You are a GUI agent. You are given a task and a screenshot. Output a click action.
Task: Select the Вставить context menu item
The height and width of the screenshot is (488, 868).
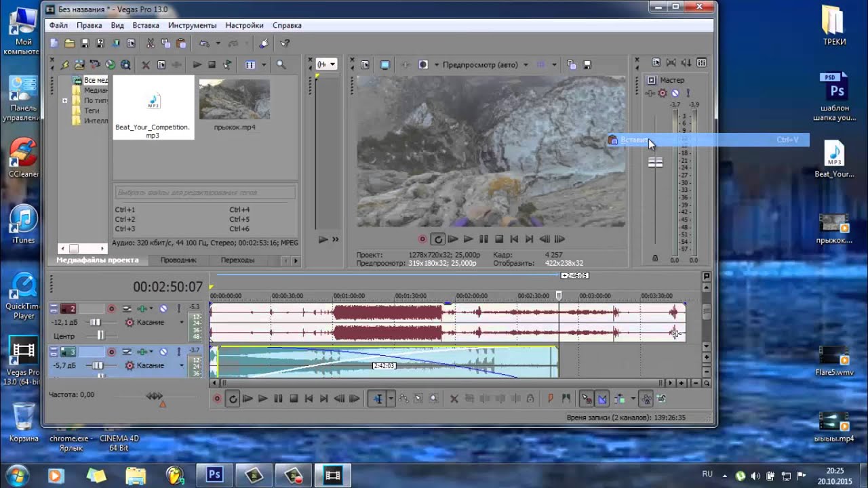(708, 140)
